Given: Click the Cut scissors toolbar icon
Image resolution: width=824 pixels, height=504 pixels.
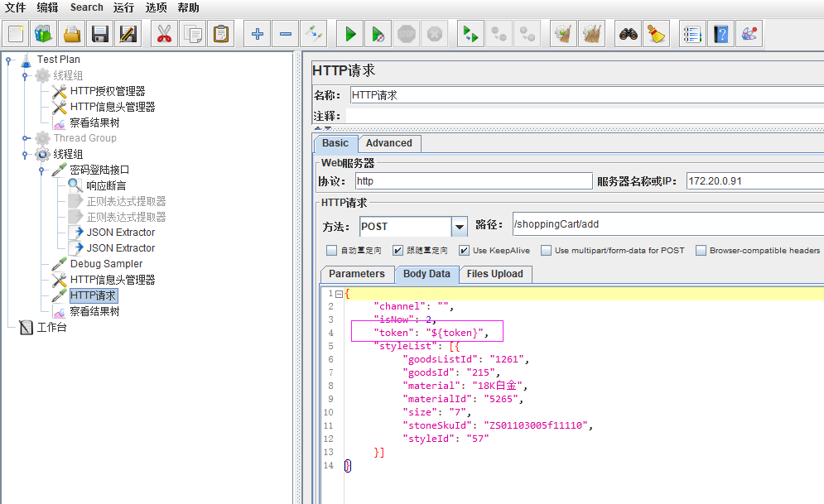Looking at the screenshot, I should click(164, 34).
